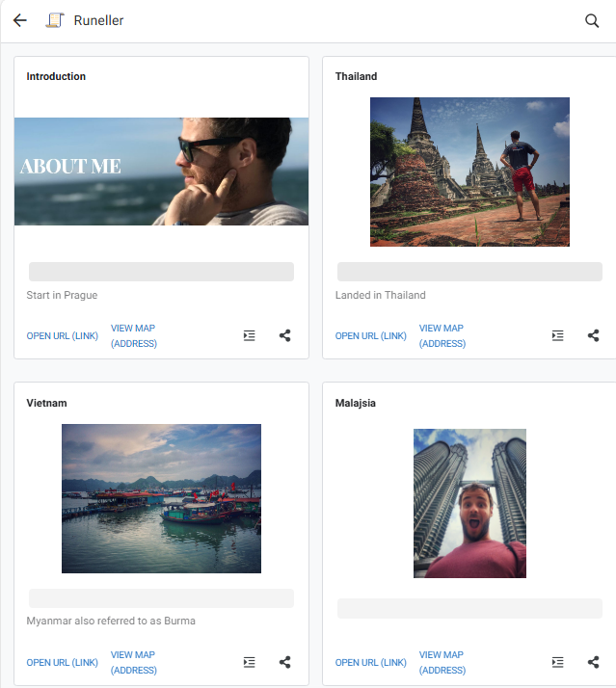
Task: View map address for Introduction card
Action: click(134, 335)
